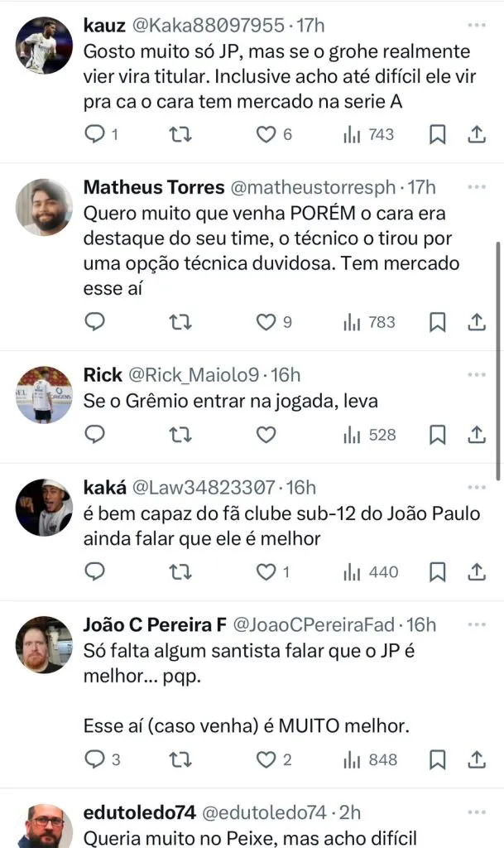
Task: Open view count on Rick's tweet
Action: coord(371,435)
